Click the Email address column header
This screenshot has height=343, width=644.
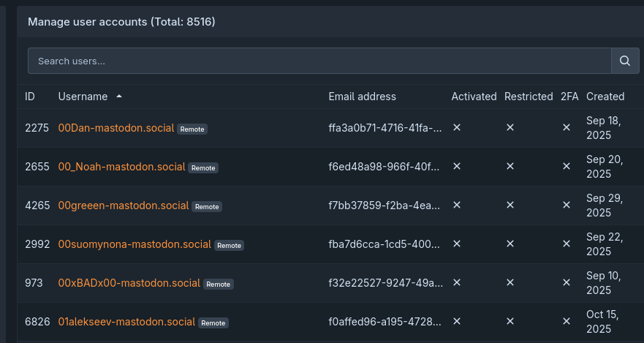click(x=362, y=97)
